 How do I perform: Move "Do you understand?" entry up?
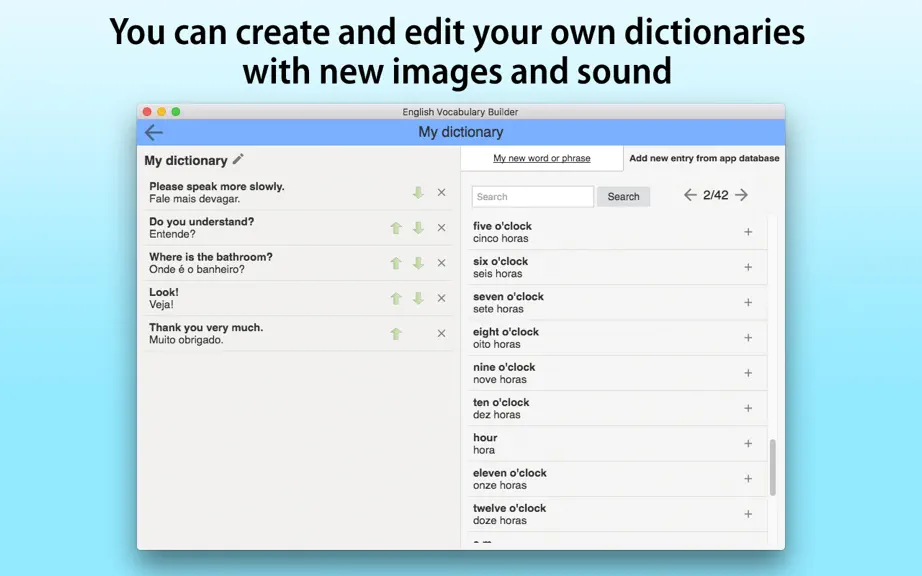[396, 228]
